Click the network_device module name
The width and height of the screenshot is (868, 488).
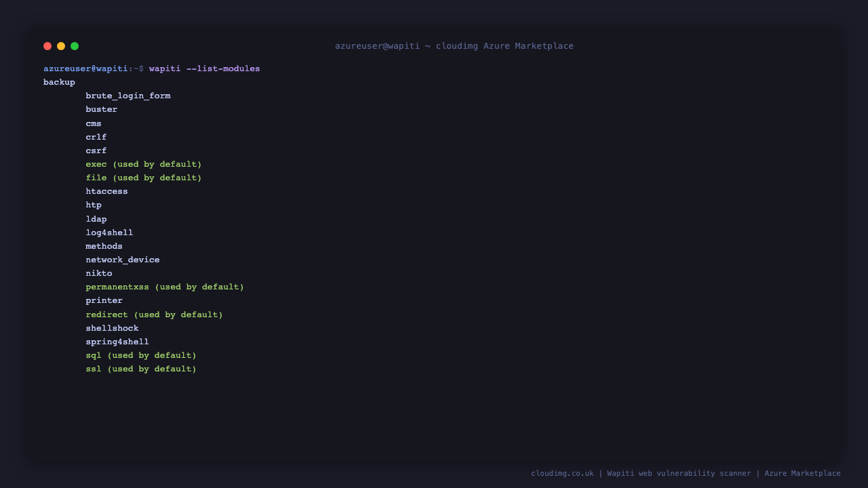coord(123,260)
